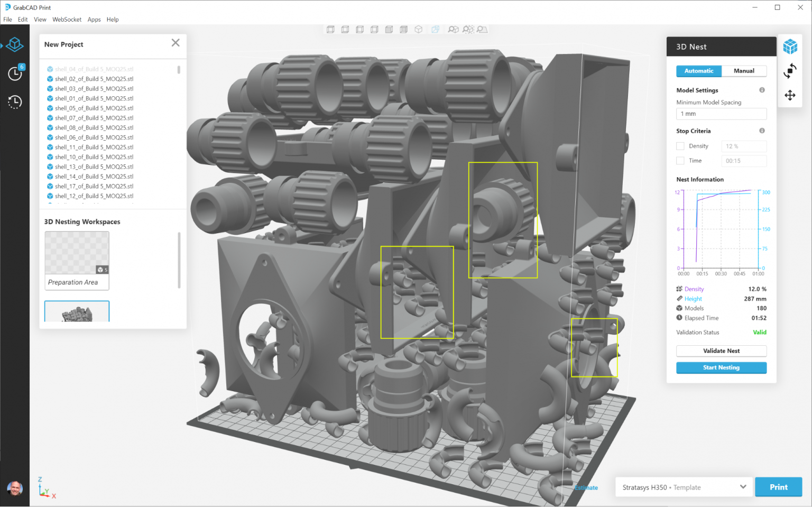Expand the GrabCAD Print File menu

pos(7,19)
